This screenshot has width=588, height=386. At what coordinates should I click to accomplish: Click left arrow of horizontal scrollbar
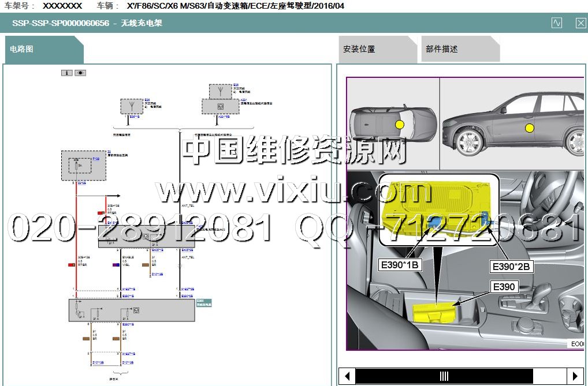click(347, 376)
